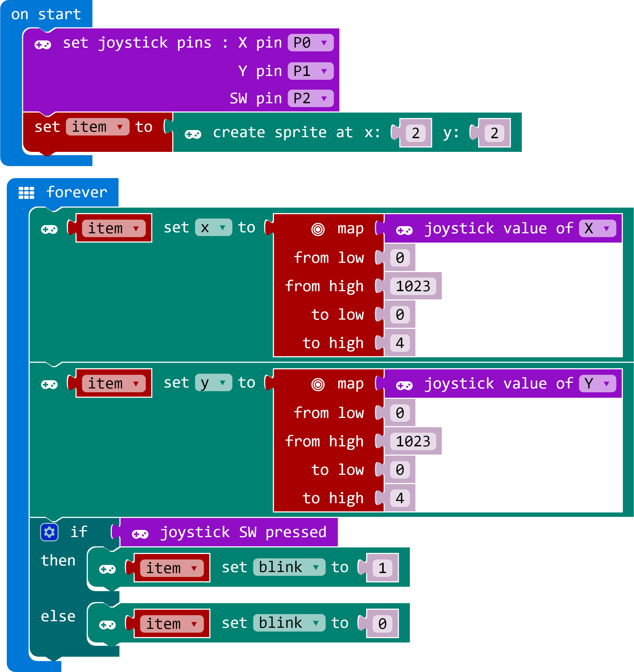The width and height of the screenshot is (634, 672).
Task: Click the grid icon on the forever block
Action: pyautogui.click(x=26, y=193)
